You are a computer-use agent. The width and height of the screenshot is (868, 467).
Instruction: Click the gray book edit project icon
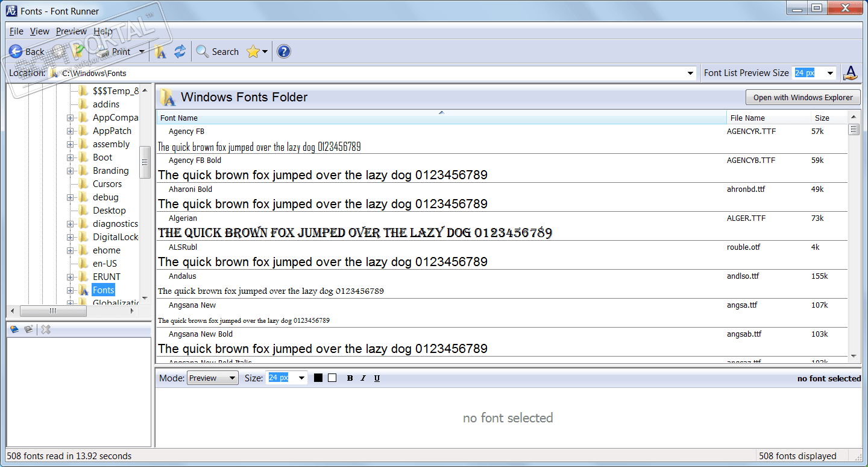point(28,329)
